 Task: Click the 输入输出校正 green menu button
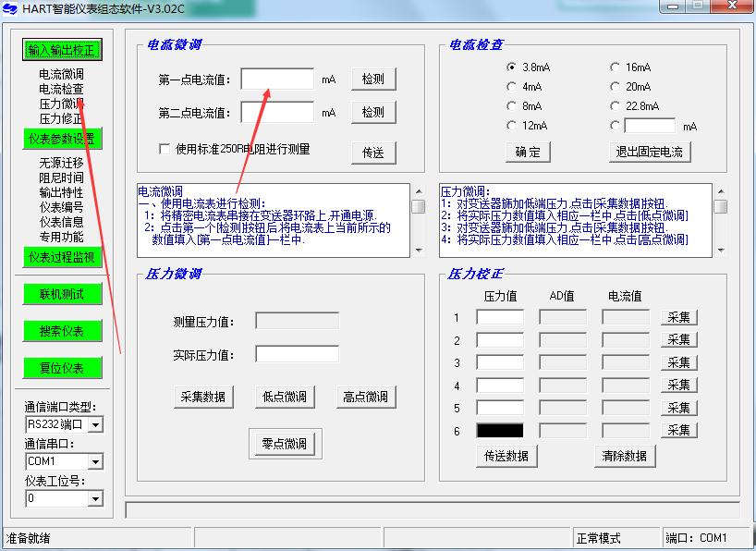tap(61, 50)
